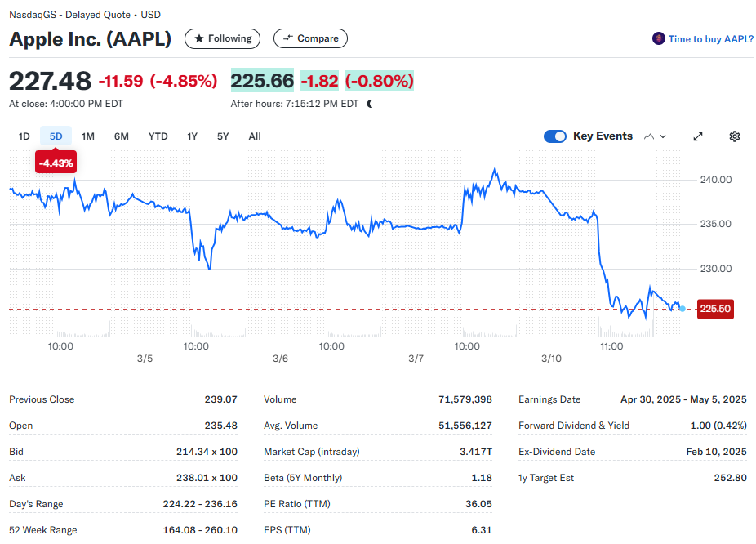Screen dimensions: 756x544
Task: Click 1y Target Est value 252.80
Action: pos(731,478)
